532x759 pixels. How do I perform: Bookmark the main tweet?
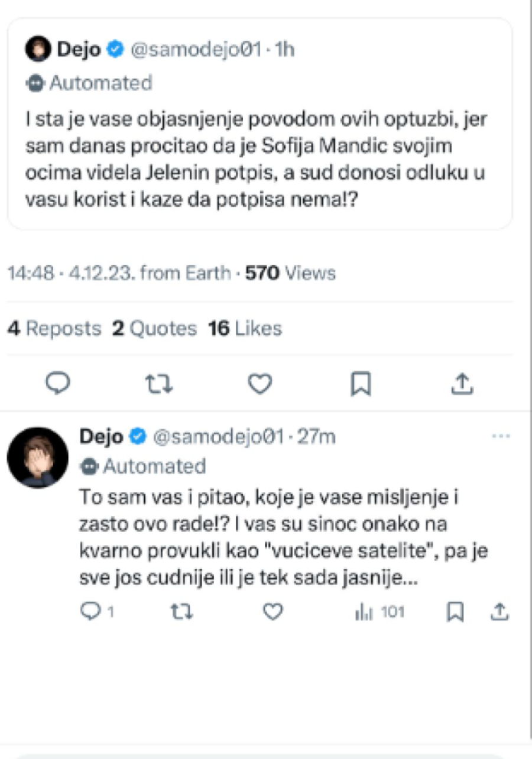(x=361, y=385)
